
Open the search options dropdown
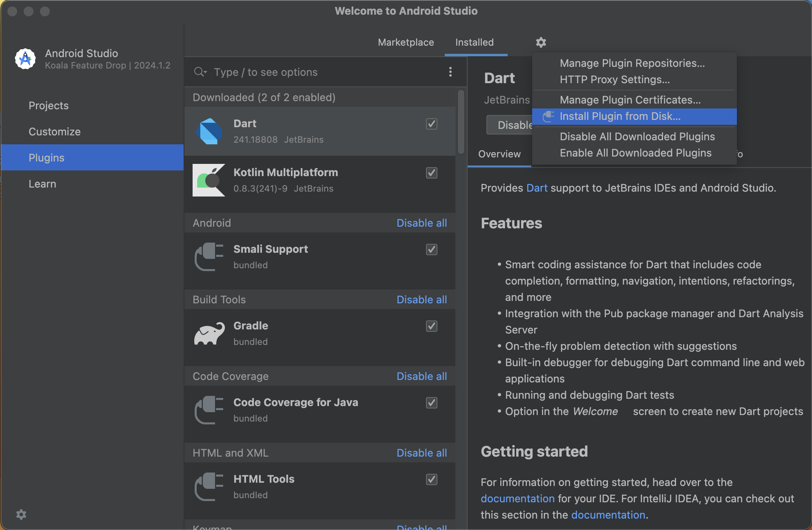(200, 72)
